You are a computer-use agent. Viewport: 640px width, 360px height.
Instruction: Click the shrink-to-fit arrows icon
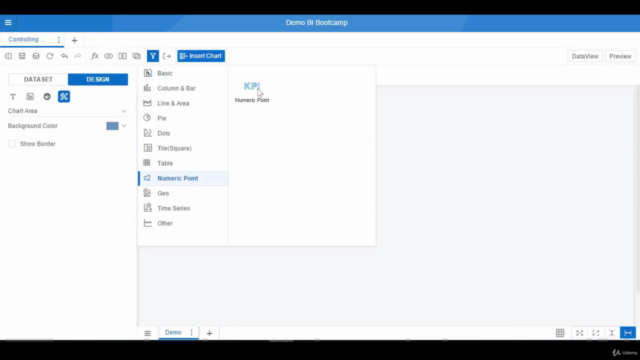pyautogui.click(x=580, y=333)
